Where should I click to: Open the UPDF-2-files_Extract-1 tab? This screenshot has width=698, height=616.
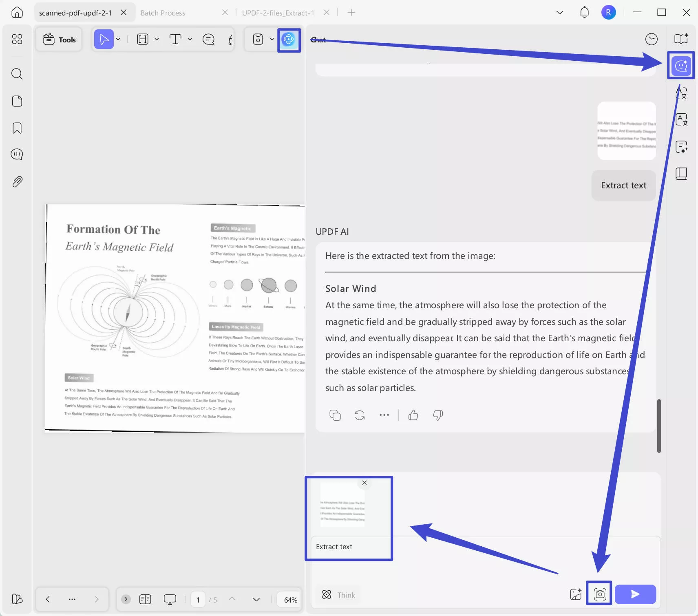(x=278, y=12)
